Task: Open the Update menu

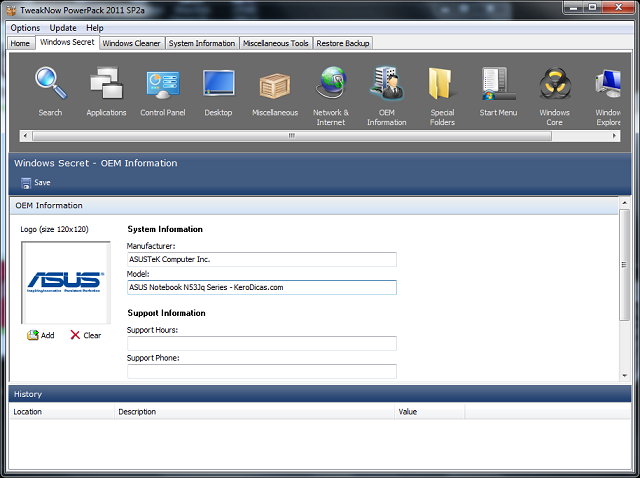Action: tap(63, 28)
